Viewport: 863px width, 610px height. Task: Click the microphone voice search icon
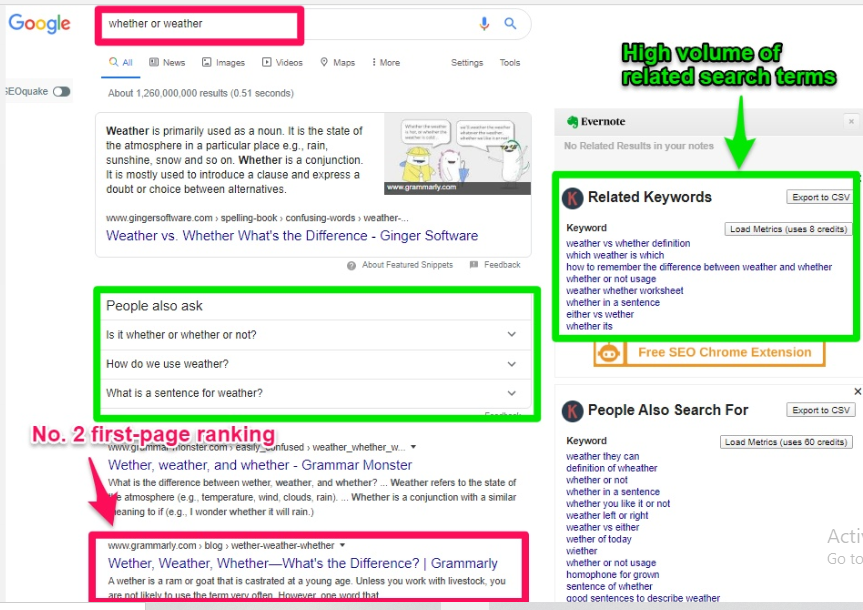click(x=484, y=24)
